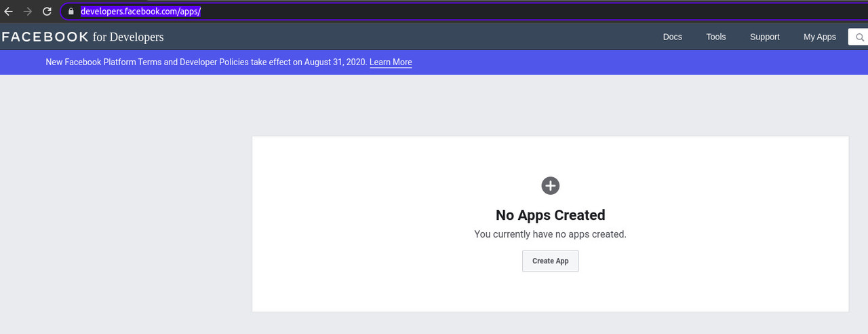
Task: Click the Facebook for Developers logo
Action: tap(83, 37)
